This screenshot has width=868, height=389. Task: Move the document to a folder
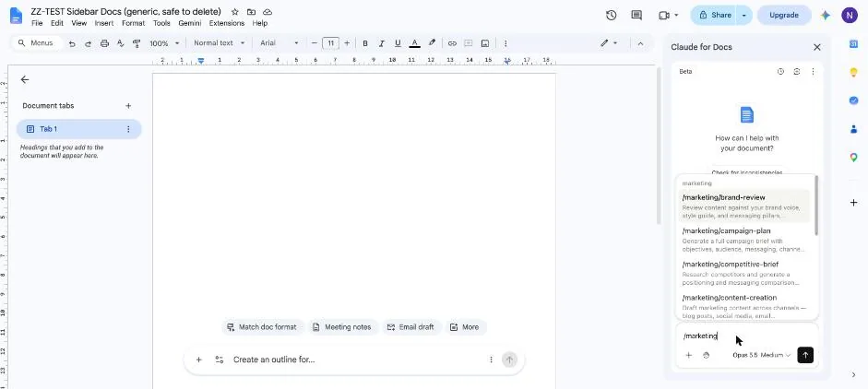(x=251, y=12)
